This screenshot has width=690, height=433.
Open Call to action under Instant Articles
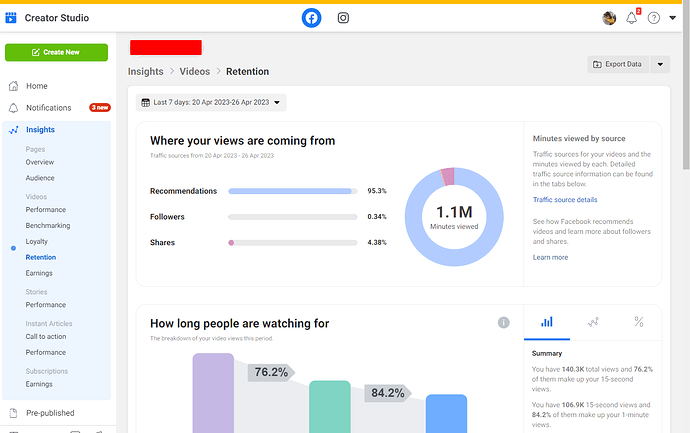pyautogui.click(x=46, y=336)
